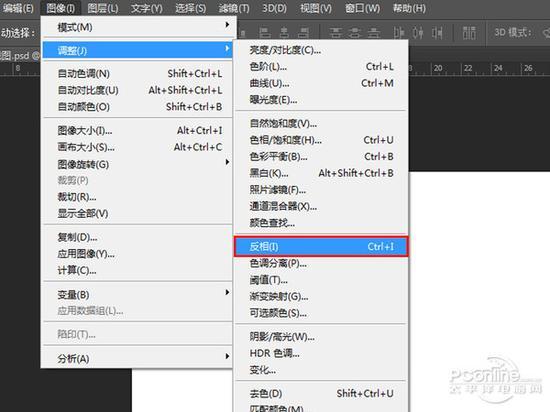Select the distribute vertical centers icon

355,33
